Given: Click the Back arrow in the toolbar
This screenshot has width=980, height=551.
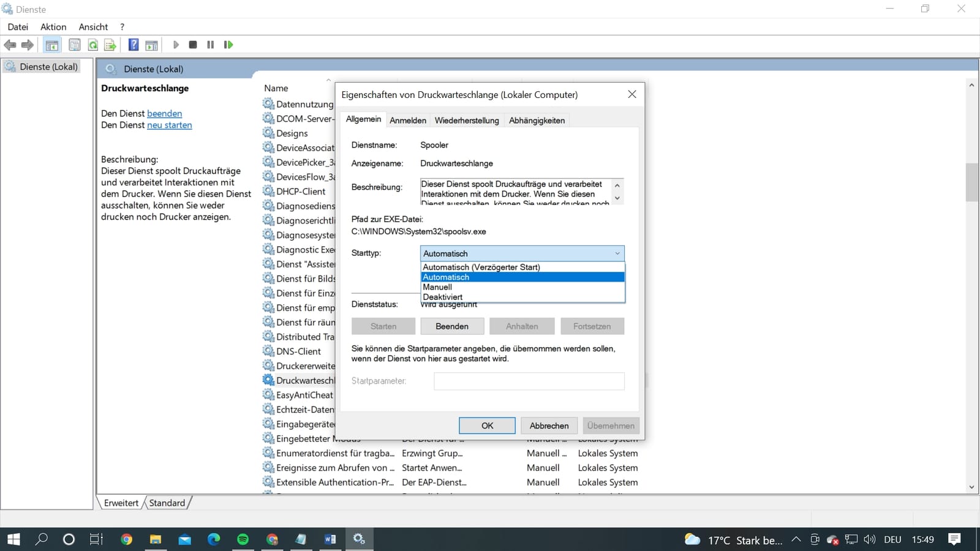Looking at the screenshot, I should coord(10,45).
